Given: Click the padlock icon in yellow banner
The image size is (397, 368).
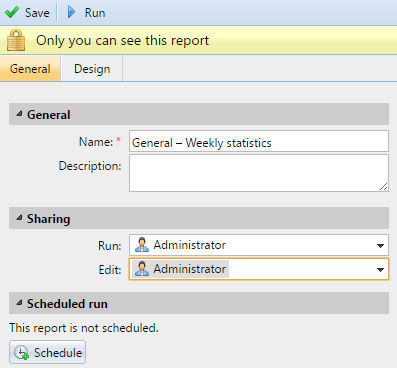Looking at the screenshot, I should (x=16, y=40).
